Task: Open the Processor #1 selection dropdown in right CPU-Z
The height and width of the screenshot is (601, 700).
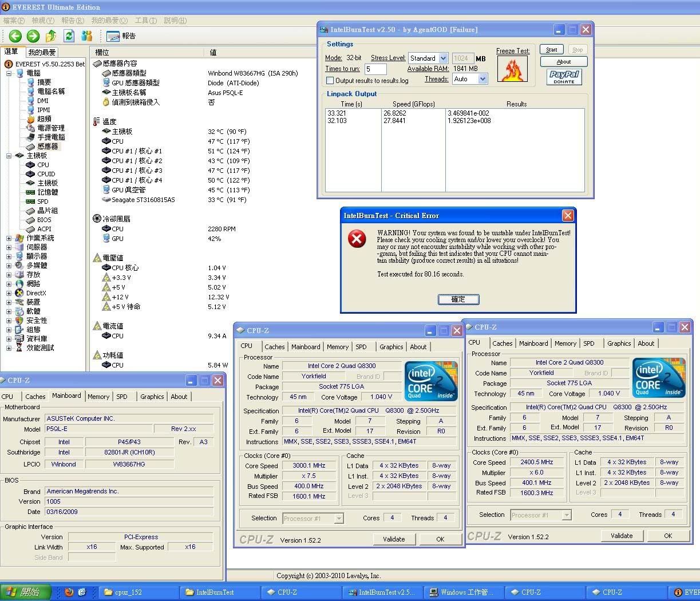Action: coord(567,515)
